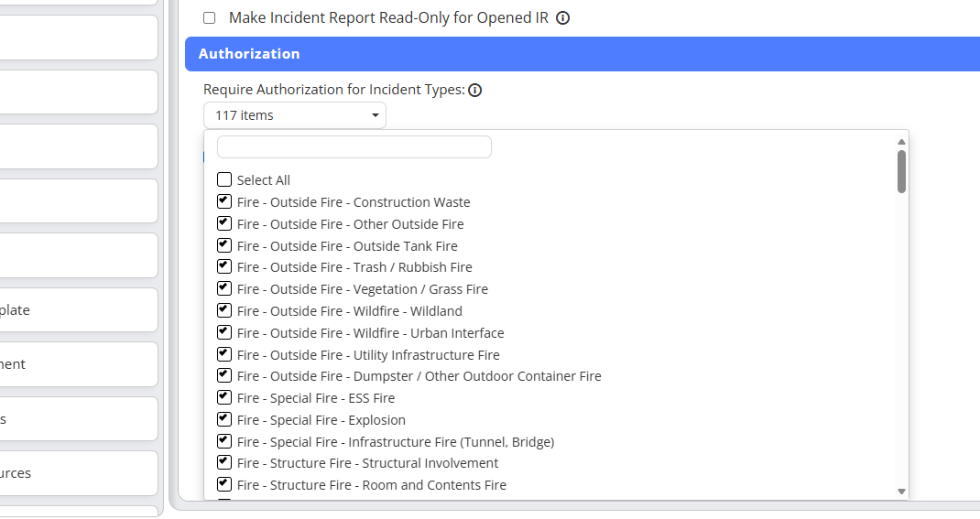980x519 pixels.
Task: Uncheck Fire - Special Fire - Explosion
Action: pos(224,420)
